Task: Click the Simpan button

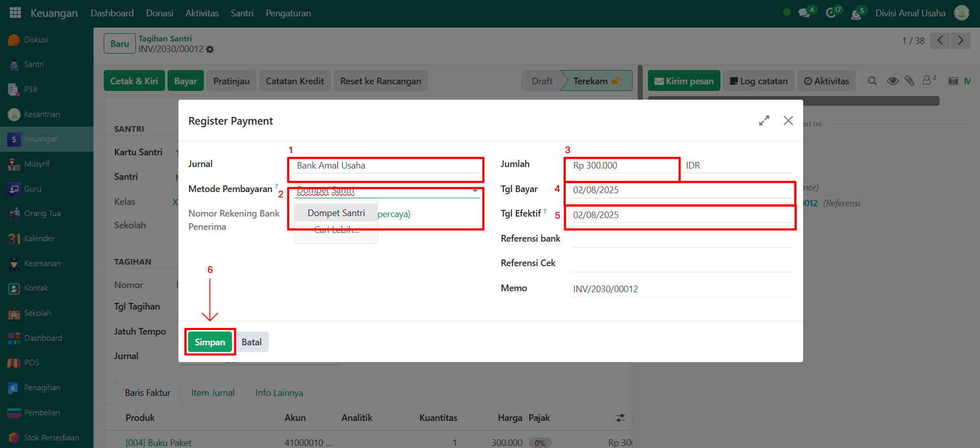Action: tap(209, 342)
